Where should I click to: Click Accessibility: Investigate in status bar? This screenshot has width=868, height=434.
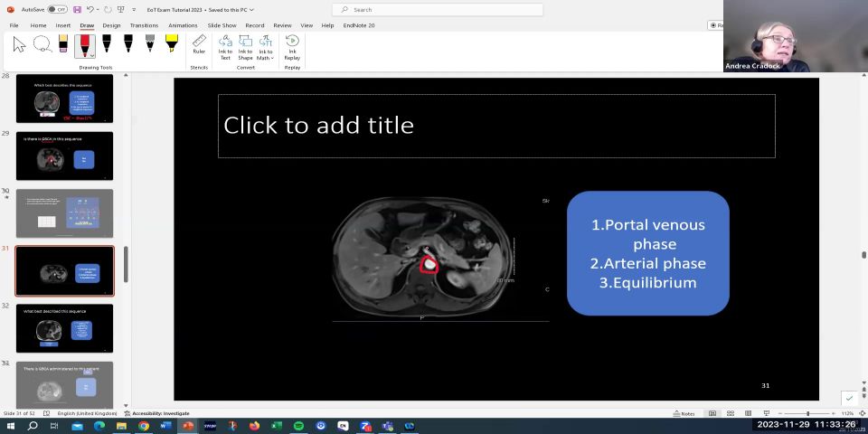(157, 413)
